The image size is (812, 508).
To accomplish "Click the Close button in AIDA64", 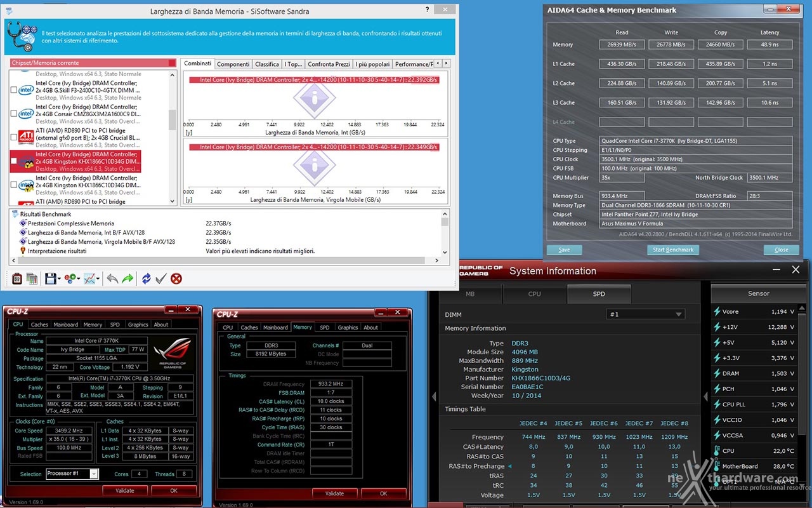I will tap(782, 250).
